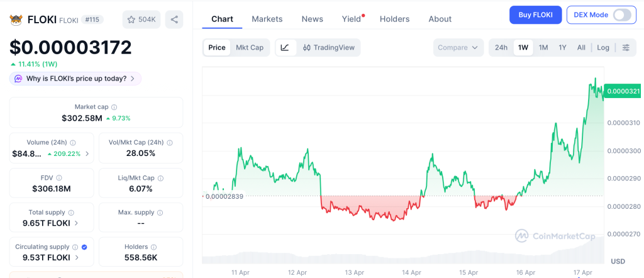
Task: Open the chart settings sliders icon
Action: (626, 48)
